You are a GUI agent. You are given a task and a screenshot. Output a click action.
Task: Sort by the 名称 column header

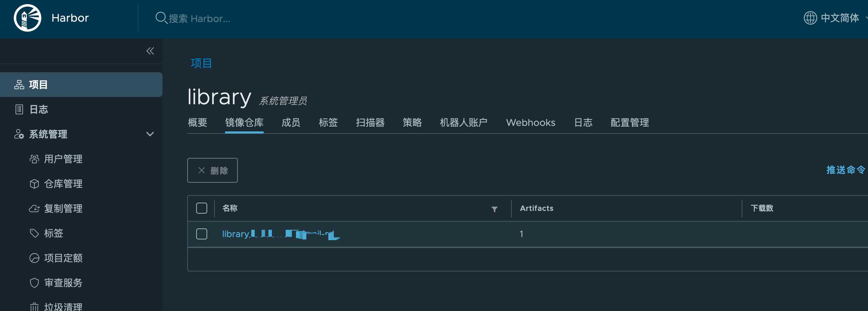230,208
